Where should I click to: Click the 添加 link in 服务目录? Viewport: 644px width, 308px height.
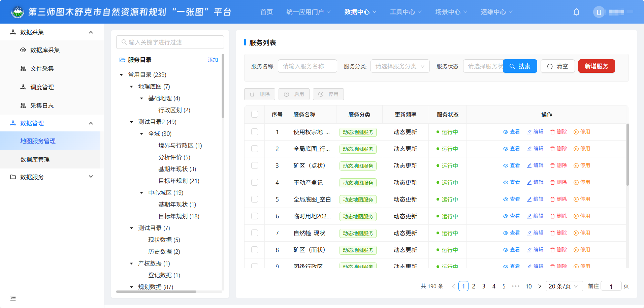click(213, 60)
